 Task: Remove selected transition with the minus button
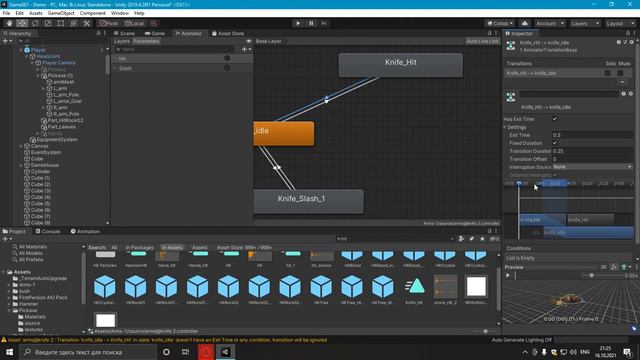click(622, 82)
